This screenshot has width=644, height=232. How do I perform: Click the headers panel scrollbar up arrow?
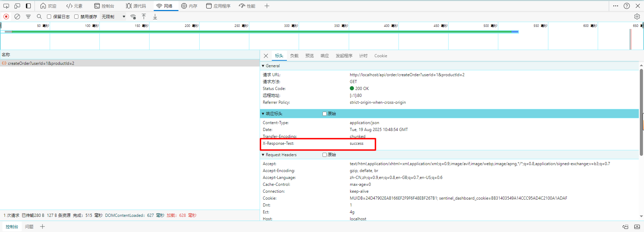click(x=641, y=65)
